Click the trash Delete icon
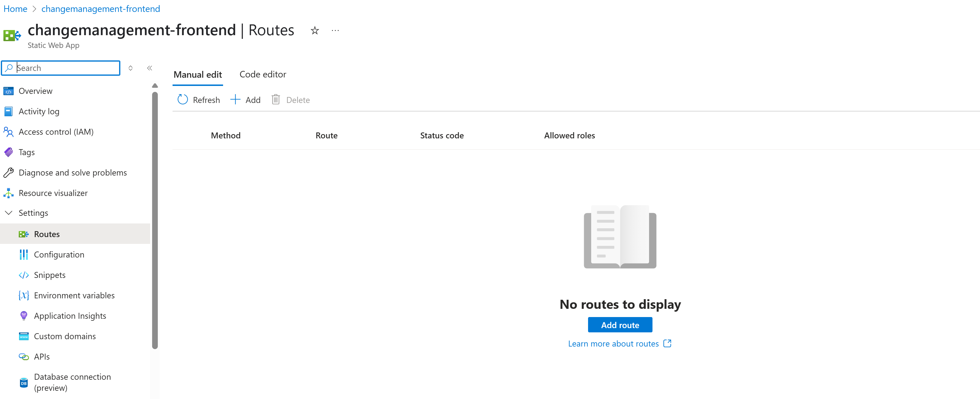This screenshot has width=980, height=399. [x=276, y=100]
